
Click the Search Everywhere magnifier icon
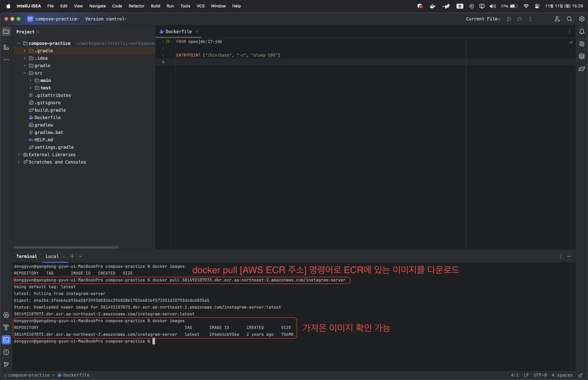click(569, 19)
